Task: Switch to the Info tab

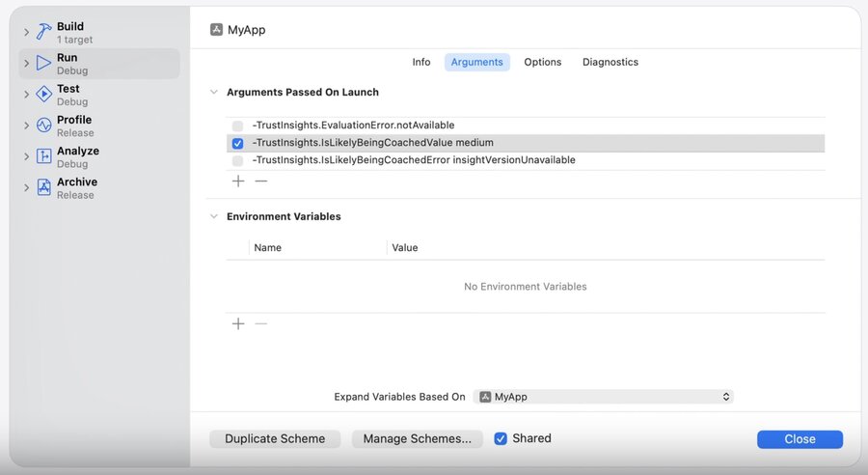Action: tap(421, 62)
